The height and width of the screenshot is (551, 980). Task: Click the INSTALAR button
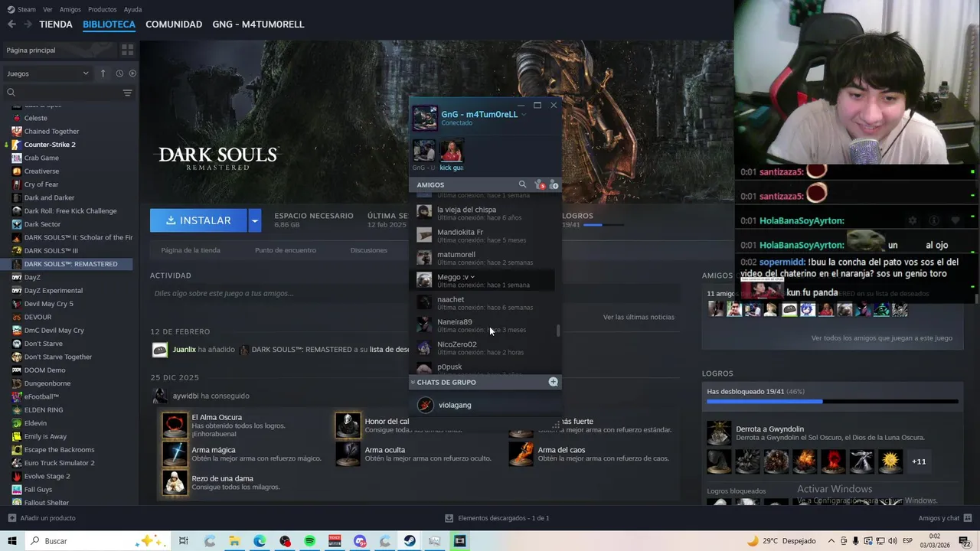click(x=198, y=220)
